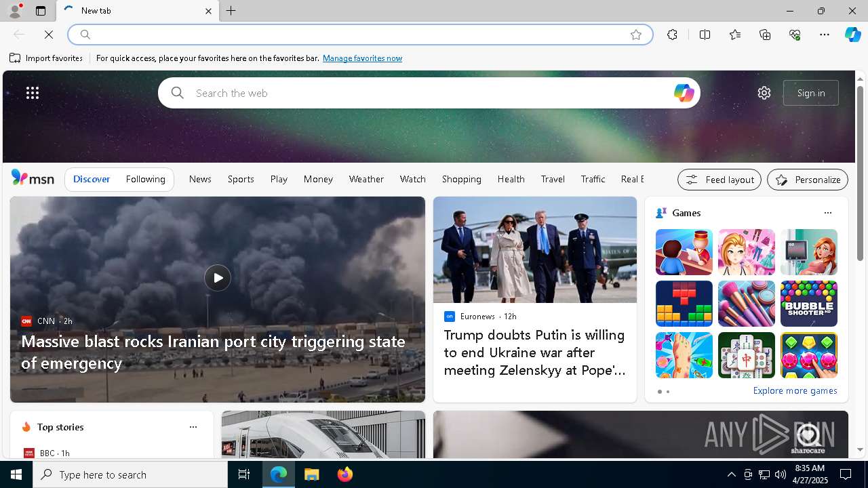Open the notification center icon
Screen dimensions: 868x488
pos(846,474)
